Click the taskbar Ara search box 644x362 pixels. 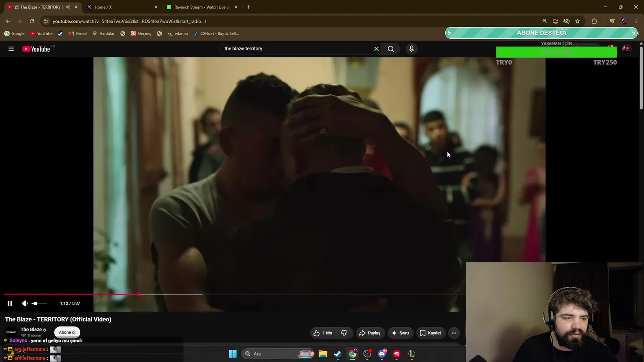coord(278,354)
